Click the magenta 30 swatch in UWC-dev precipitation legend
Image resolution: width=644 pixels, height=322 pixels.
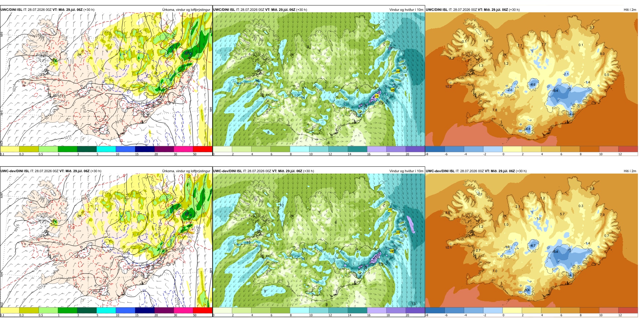(183, 310)
